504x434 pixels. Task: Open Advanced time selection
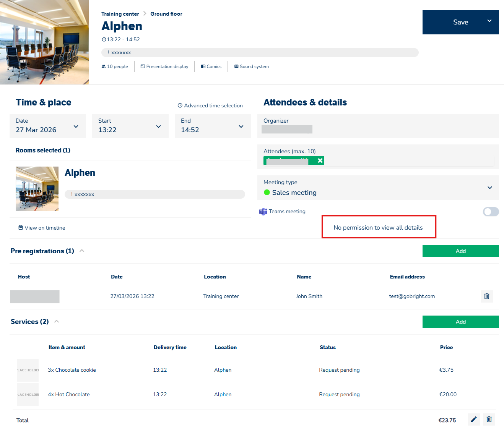point(210,106)
